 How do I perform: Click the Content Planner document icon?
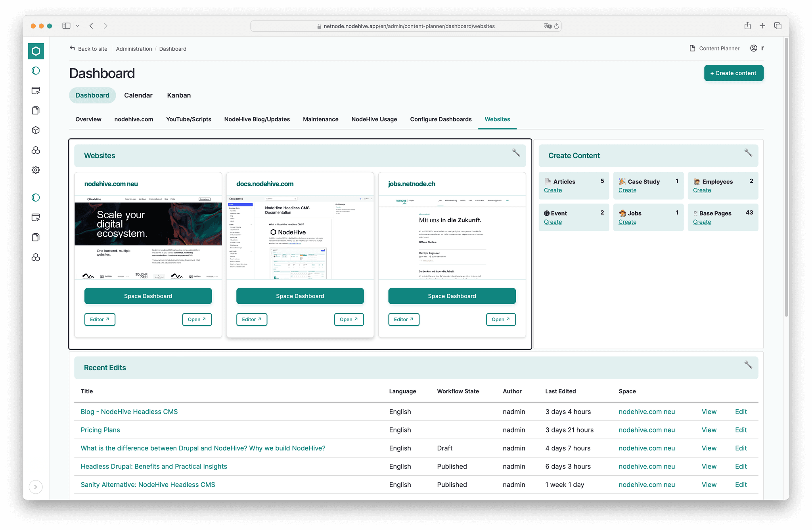(692, 48)
